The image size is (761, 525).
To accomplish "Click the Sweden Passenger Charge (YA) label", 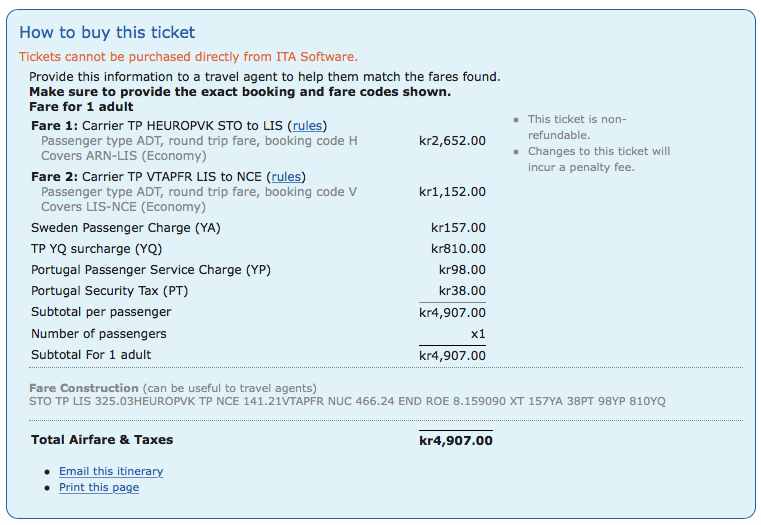I will coord(126,228).
